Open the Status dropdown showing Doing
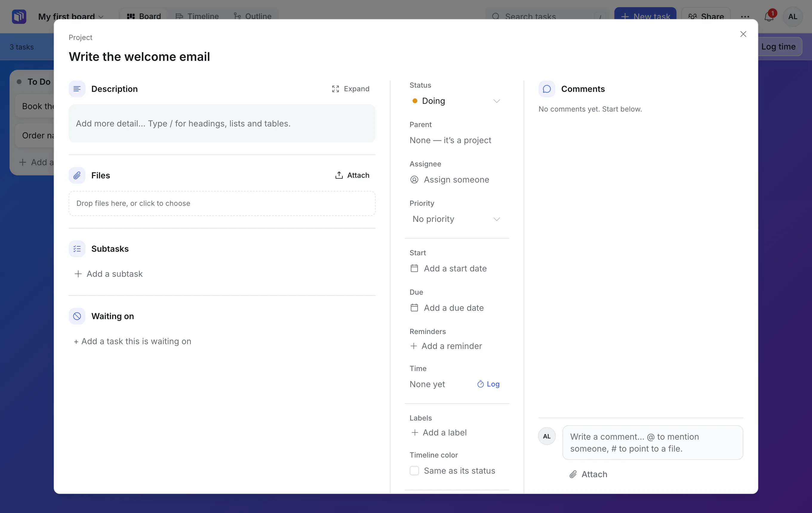This screenshot has height=513, width=812. 456,101
